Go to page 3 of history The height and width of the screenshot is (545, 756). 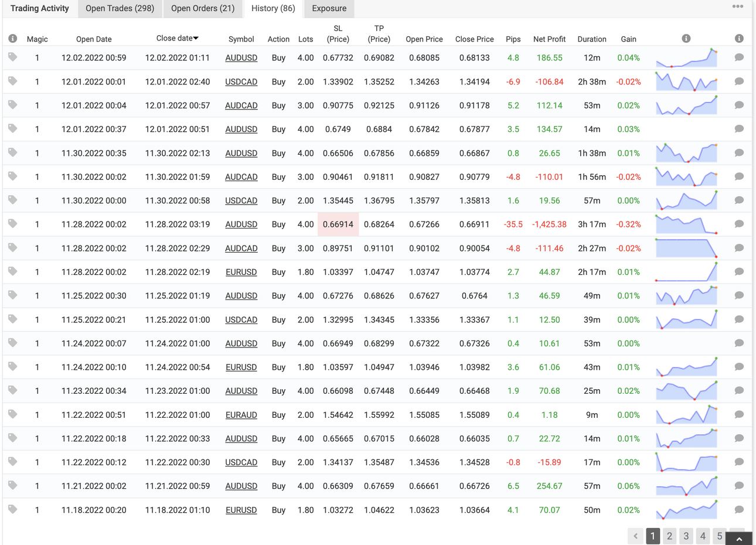pyautogui.click(x=686, y=536)
